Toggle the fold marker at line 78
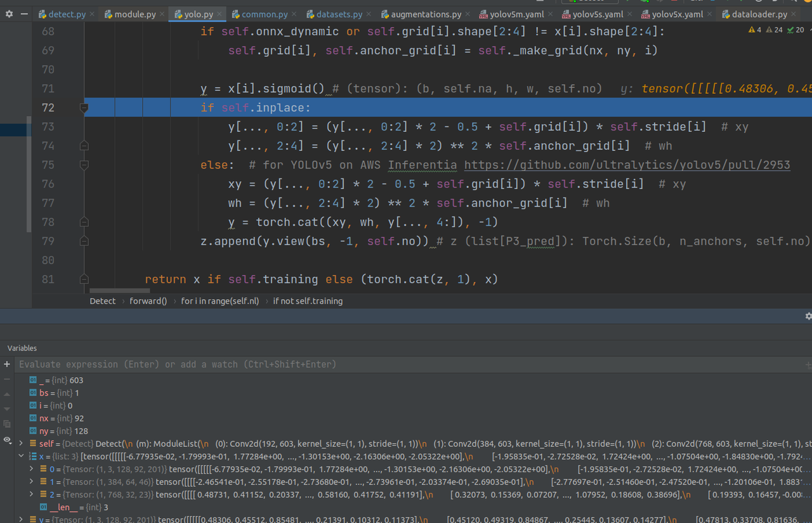This screenshot has height=523, width=812. pos(84,222)
